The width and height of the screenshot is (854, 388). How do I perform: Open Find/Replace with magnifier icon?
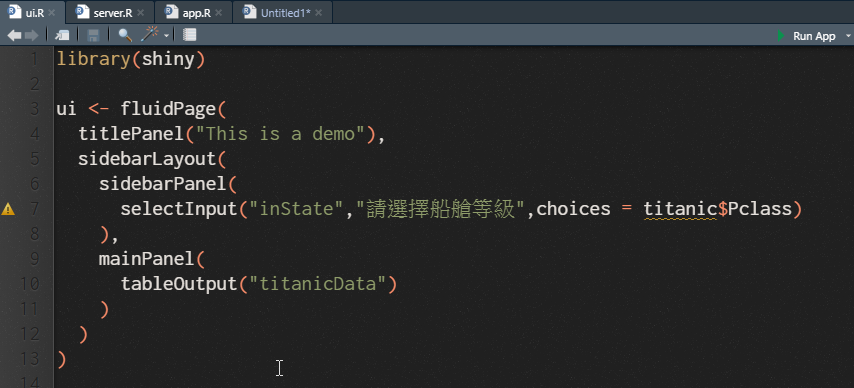point(125,35)
